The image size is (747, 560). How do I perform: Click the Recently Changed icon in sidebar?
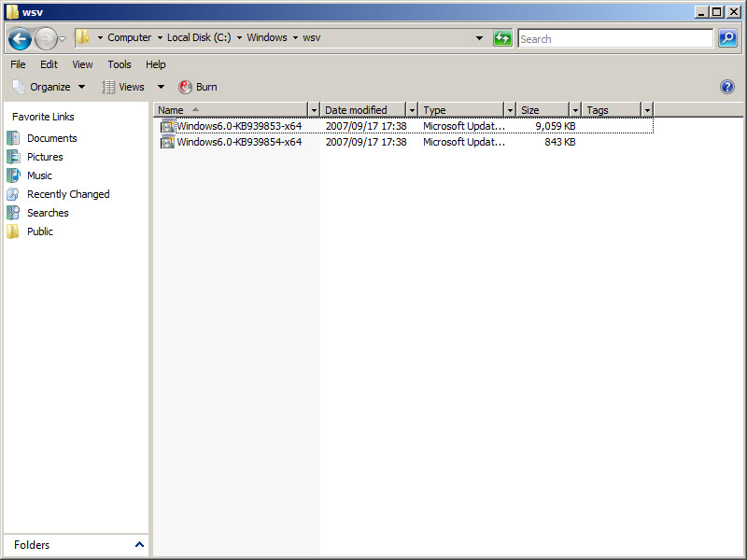(x=13, y=194)
